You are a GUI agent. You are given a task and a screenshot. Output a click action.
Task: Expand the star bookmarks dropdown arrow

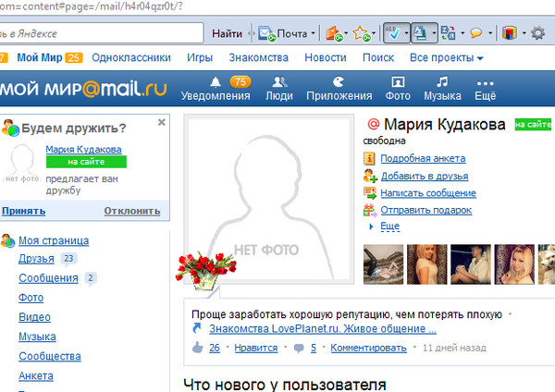[x=374, y=33]
